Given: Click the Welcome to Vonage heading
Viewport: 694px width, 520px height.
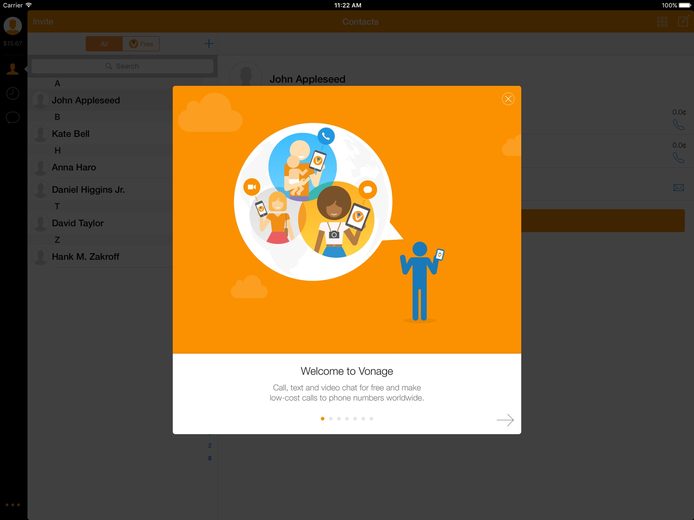Looking at the screenshot, I should (x=347, y=371).
